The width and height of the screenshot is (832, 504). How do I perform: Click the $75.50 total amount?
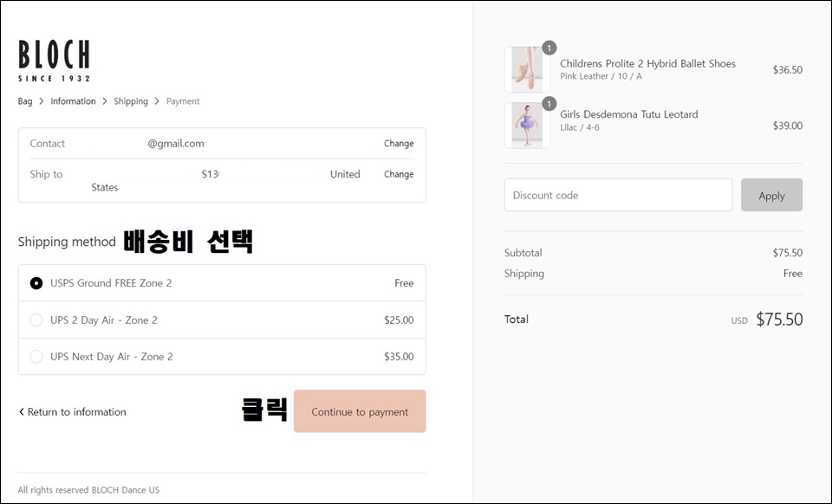[x=779, y=319]
